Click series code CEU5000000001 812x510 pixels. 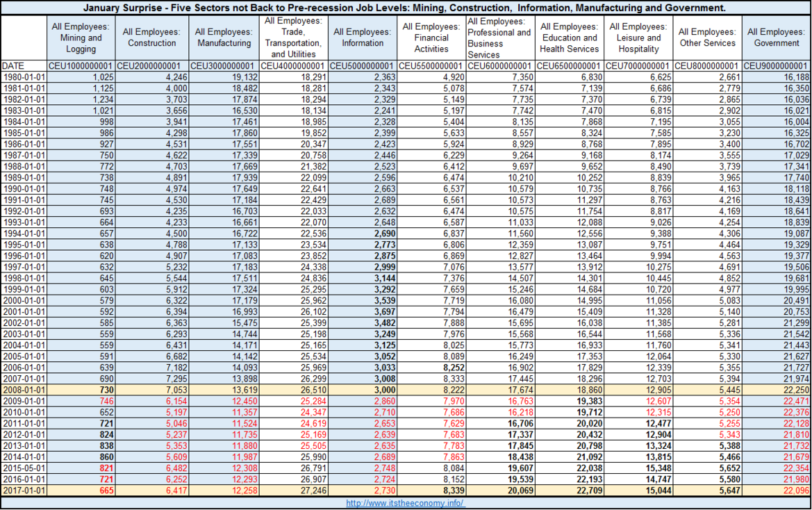[363, 66]
